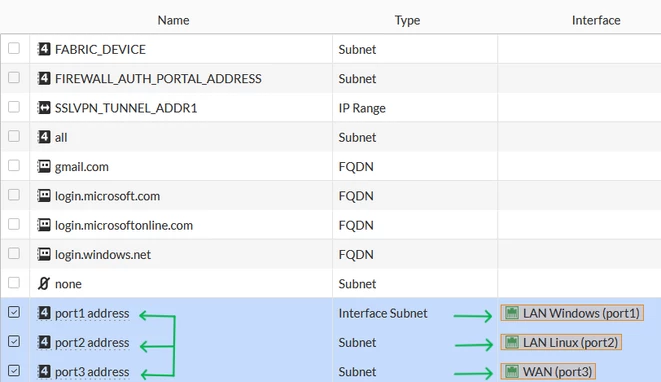
Task: Sort by the Interface column header
Action: [596, 20]
